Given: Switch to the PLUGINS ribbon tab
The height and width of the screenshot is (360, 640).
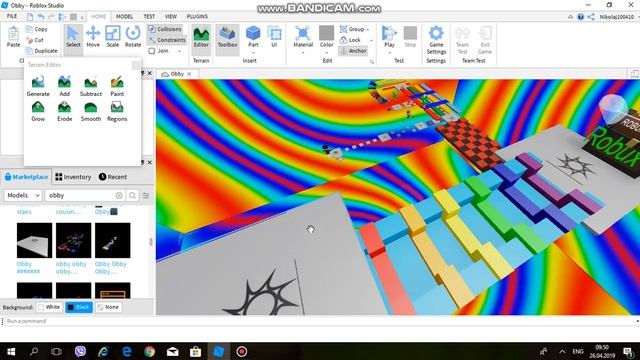Looking at the screenshot, I should point(197,16).
